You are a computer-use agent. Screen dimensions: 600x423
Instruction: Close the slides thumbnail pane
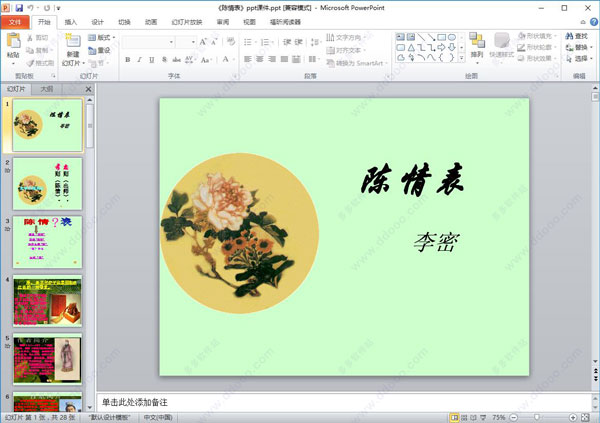[88, 89]
